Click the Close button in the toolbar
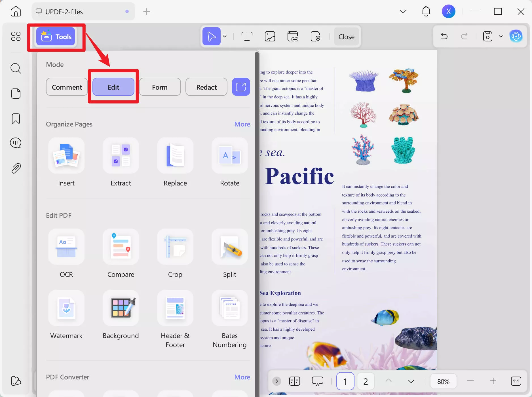Viewport: 532px width, 397px height. coord(346,36)
